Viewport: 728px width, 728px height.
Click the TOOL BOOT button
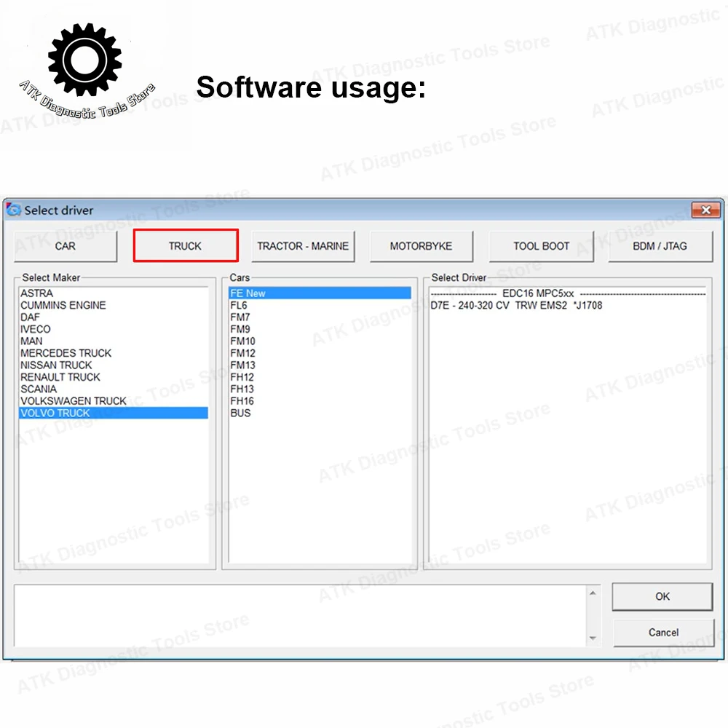541,246
